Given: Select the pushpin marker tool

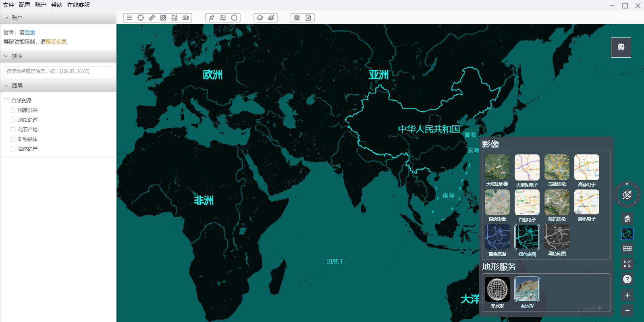Looking at the screenshot, I should point(212,18).
